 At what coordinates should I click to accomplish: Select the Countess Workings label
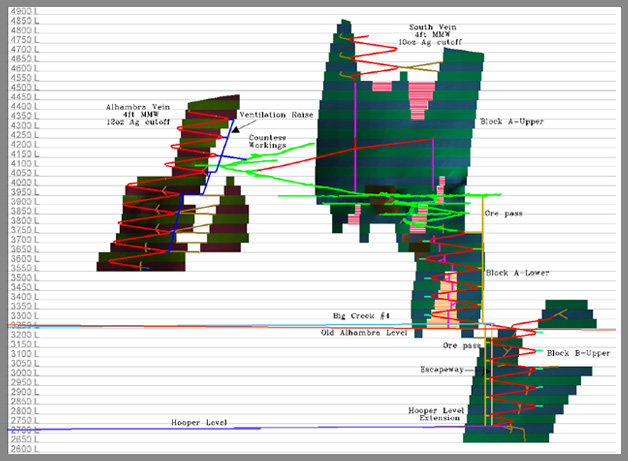[267, 141]
